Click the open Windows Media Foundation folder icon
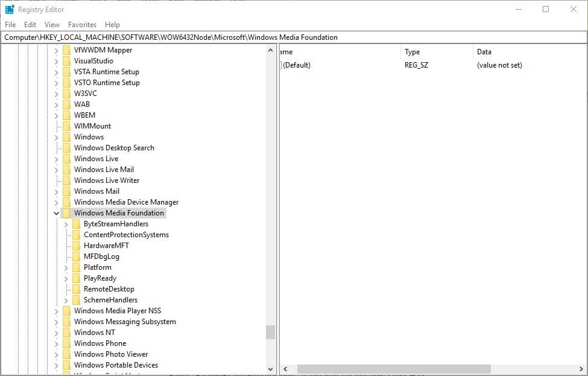 point(66,213)
